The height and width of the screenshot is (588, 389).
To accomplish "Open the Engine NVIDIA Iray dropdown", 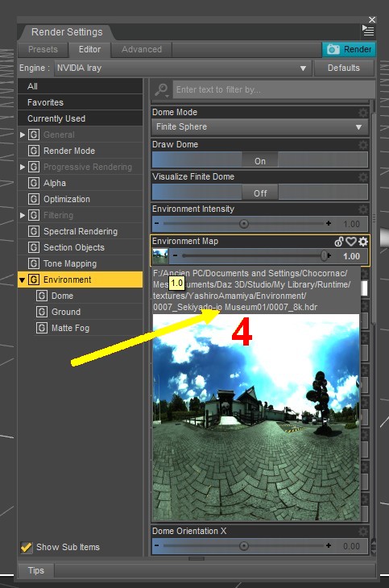I will 183,68.
